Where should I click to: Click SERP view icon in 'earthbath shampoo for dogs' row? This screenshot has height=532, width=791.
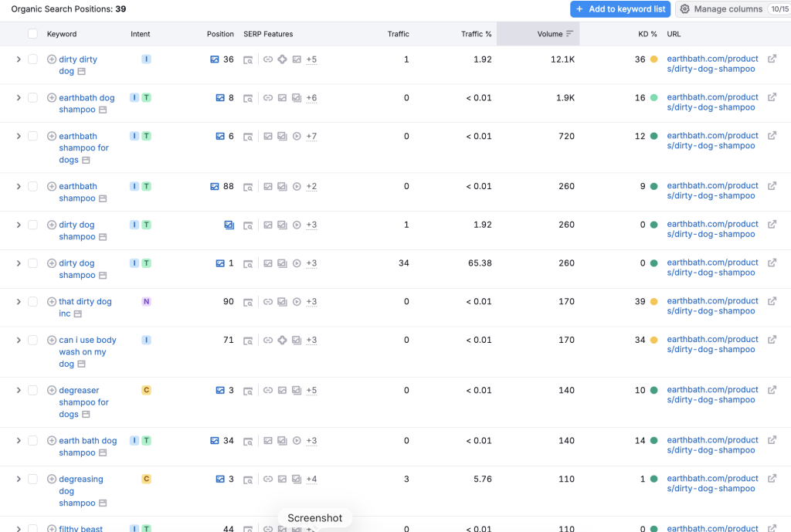click(248, 137)
